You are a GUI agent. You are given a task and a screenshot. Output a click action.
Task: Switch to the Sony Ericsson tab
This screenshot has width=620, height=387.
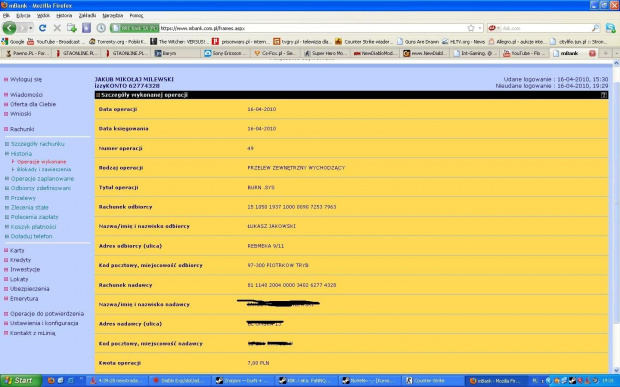(x=226, y=53)
